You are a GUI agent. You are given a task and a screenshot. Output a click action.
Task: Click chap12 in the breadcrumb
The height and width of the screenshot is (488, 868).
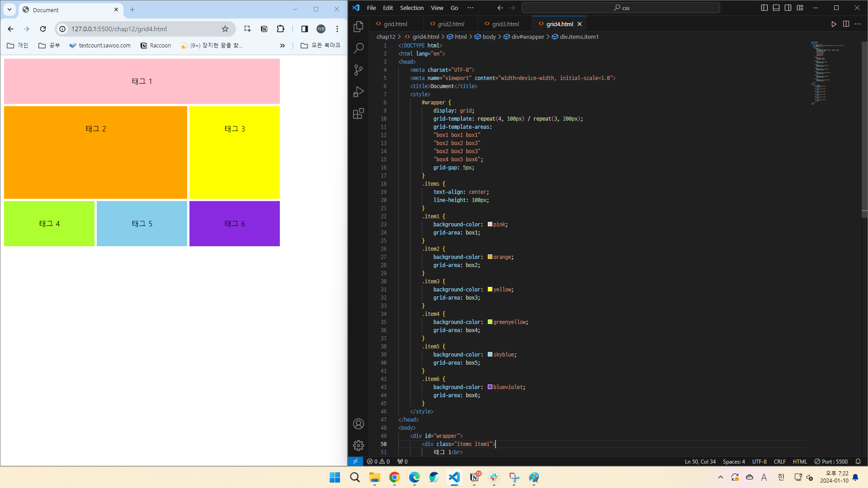[x=386, y=37]
